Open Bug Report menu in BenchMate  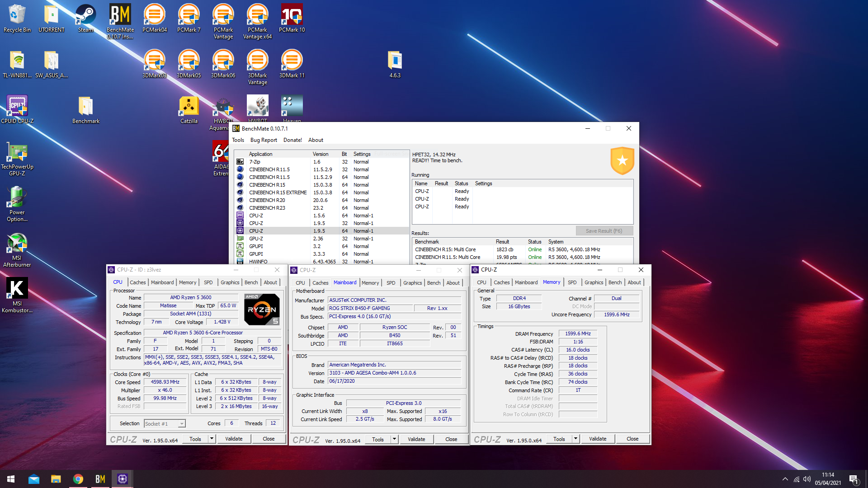click(x=264, y=140)
